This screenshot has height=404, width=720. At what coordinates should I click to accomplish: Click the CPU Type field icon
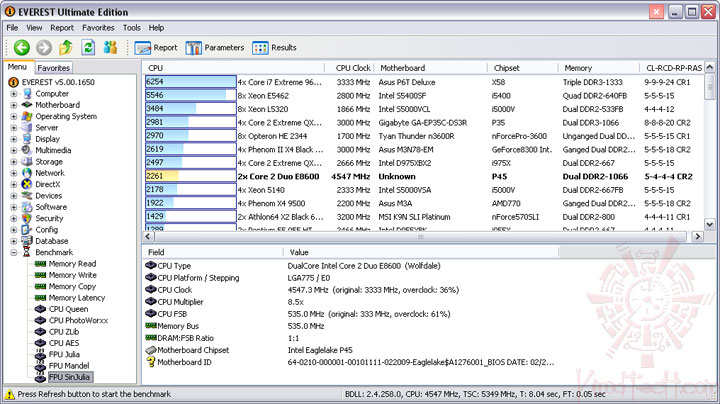[151, 265]
